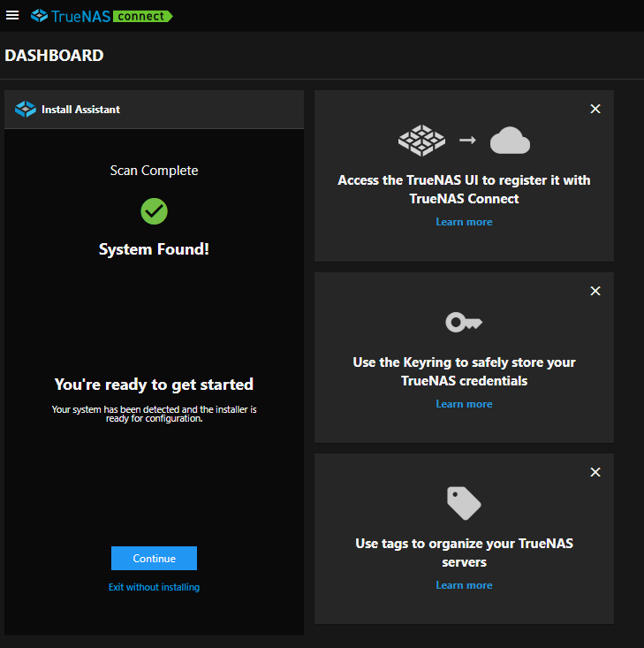Viewport: 644px width, 648px height.
Task: Open the hamburger navigation menu
Action: coord(12,15)
